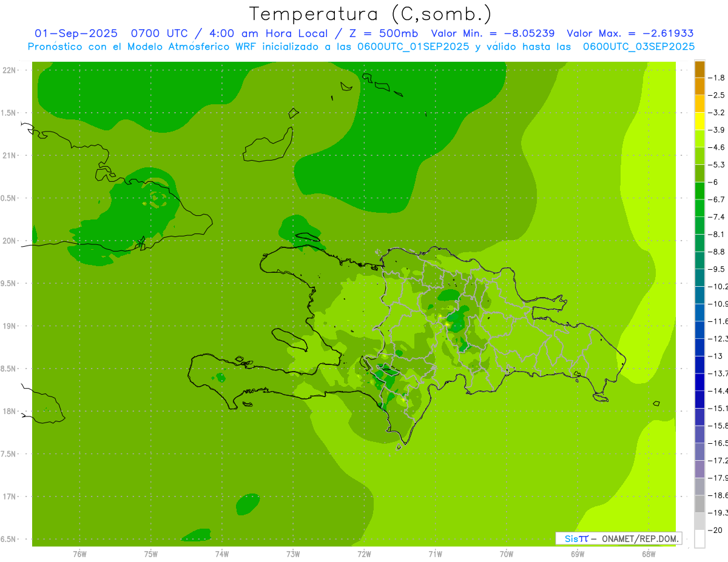Click the '72W' longitude axis label
The width and height of the screenshot is (728, 562).
(x=364, y=554)
